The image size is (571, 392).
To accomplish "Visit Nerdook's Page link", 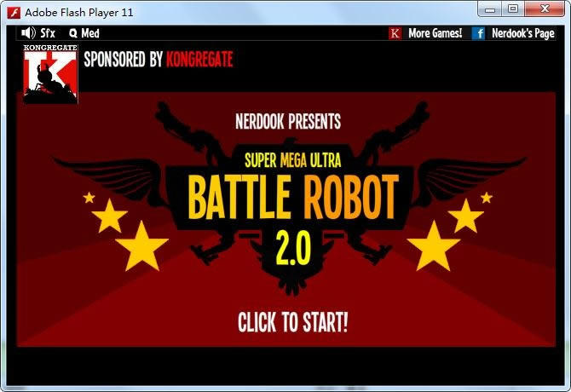I will click(522, 33).
